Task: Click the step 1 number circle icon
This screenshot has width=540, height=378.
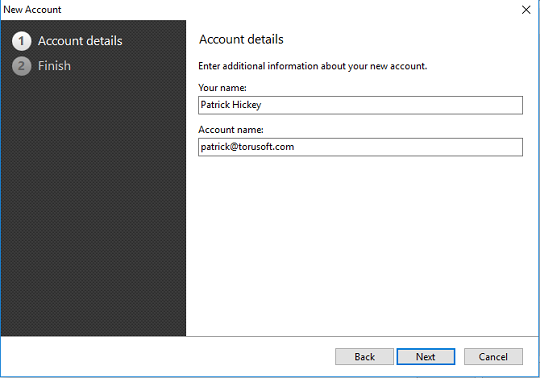Action: pyautogui.click(x=22, y=41)
